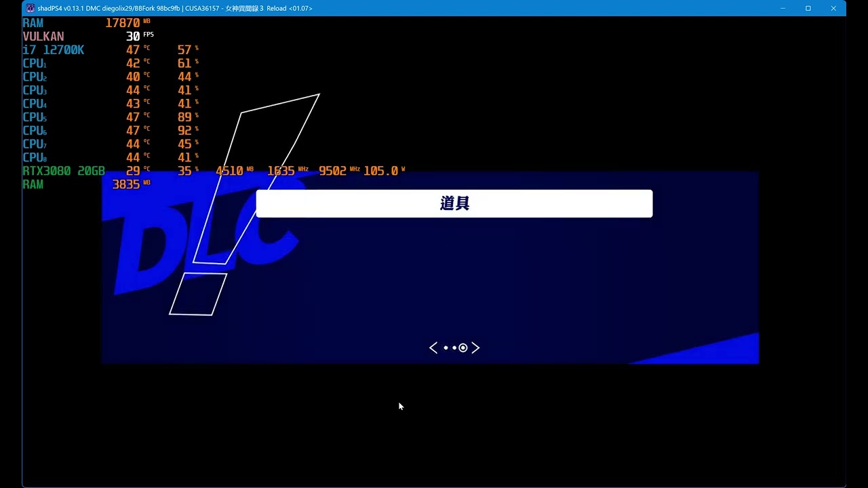Maximize the shadPS4 window
Image resolution: width=868 pixels, height=488 pixels.
[808, 8]
